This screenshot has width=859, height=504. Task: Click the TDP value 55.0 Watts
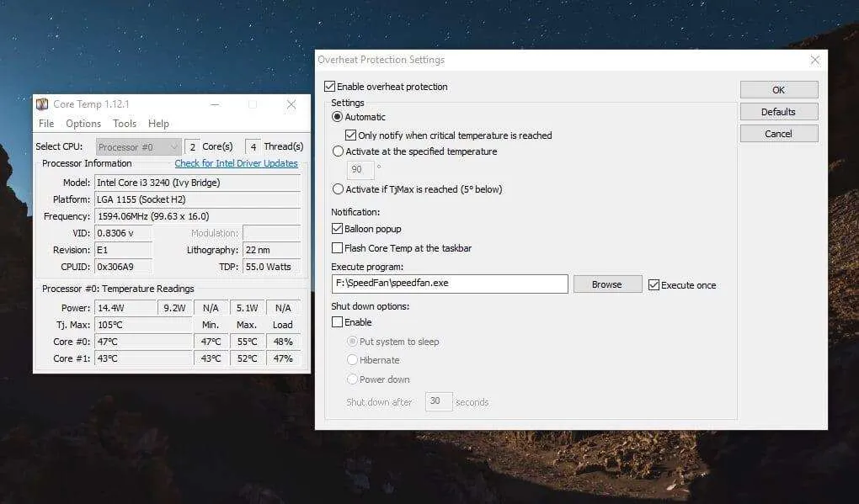point(272,267)
